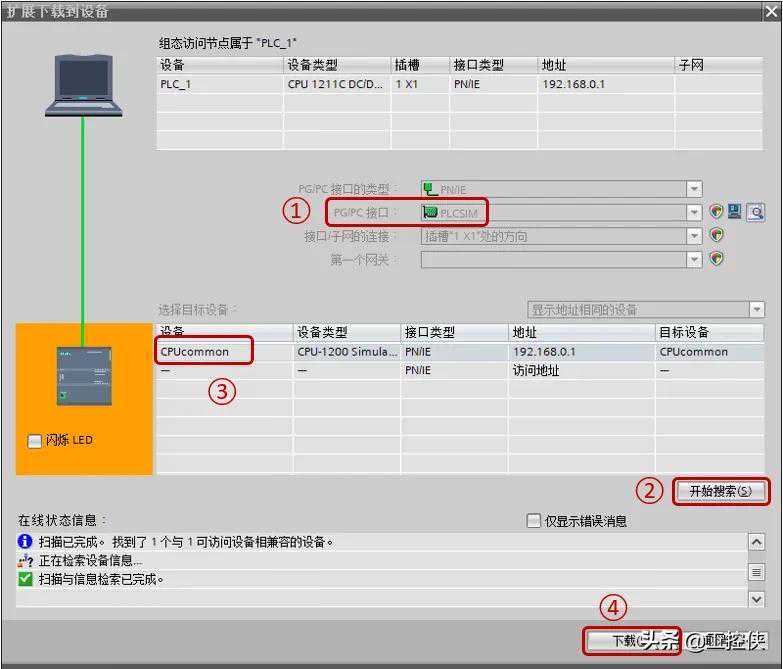Click the 正在检索设备信息 status message
This screenshot has width=783, height=669.
coord(90,561)
